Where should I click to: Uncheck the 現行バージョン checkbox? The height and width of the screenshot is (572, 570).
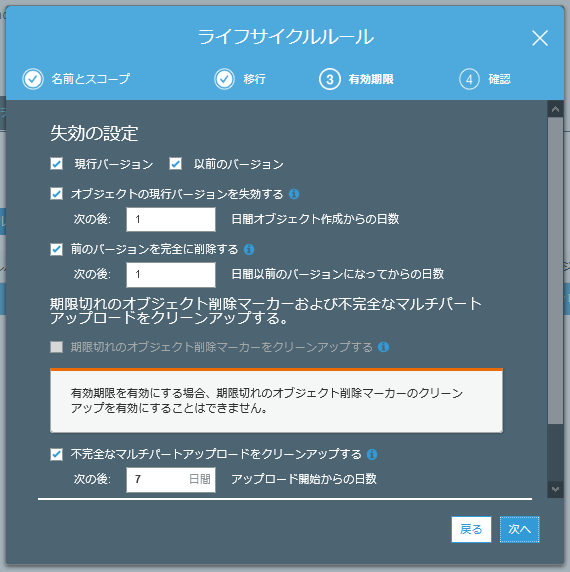(x=57, y=164)
